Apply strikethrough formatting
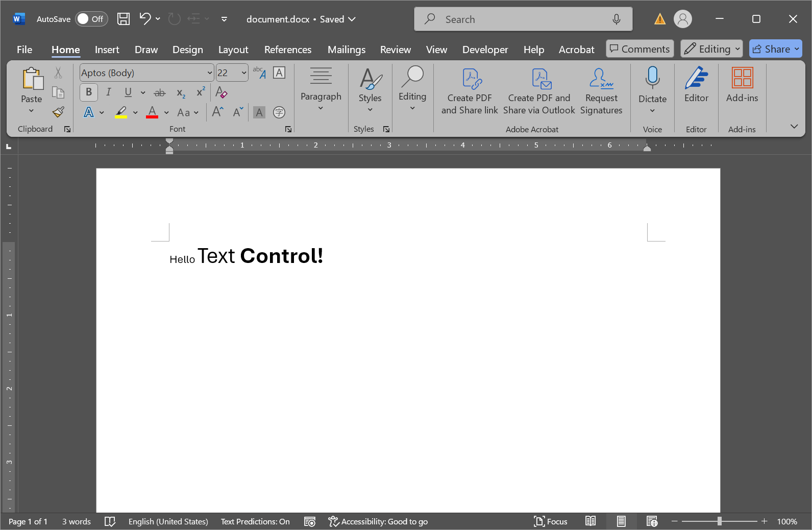This screenshot has height=530, width=812. point(160,92)
